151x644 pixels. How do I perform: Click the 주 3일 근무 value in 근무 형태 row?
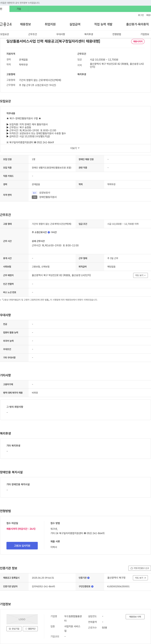click(113, 258)
